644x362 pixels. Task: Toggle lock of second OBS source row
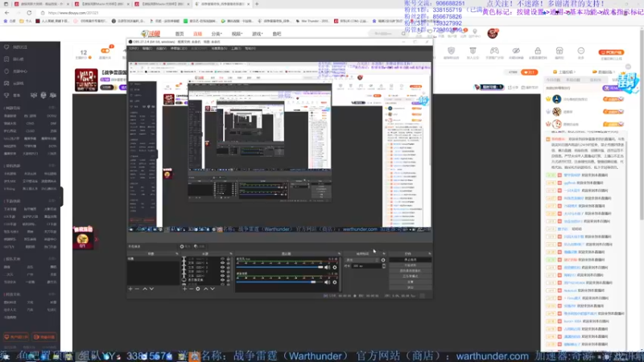(x=229, y=263)
